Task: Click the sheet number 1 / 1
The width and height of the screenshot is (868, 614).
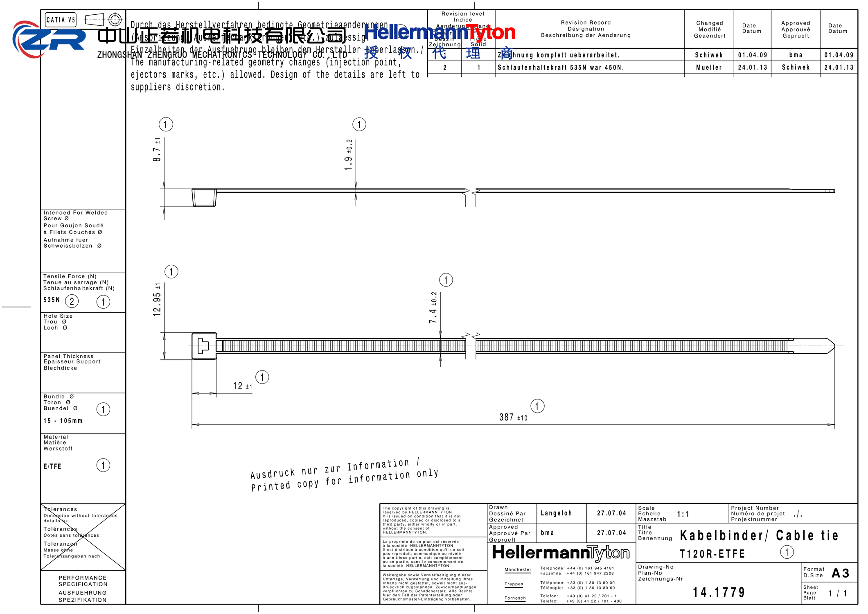Action: (x=838, y=594)
